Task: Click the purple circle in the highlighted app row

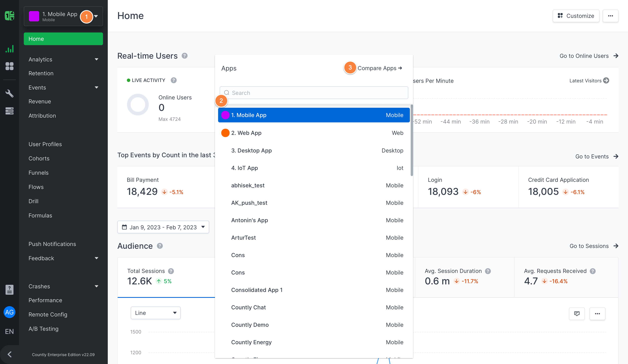Action: (x=225, y=115)
